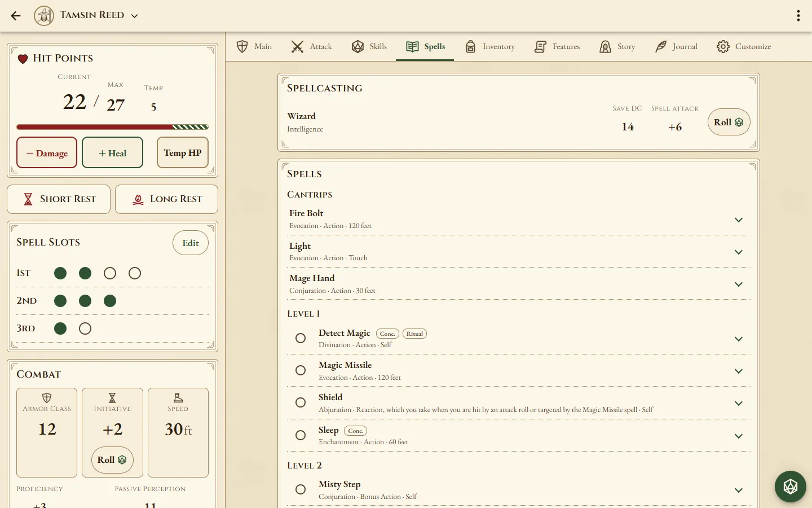This screenshot has height=508, width=812.
Task: Open the Customize tab
Action: tap(744, 47)
